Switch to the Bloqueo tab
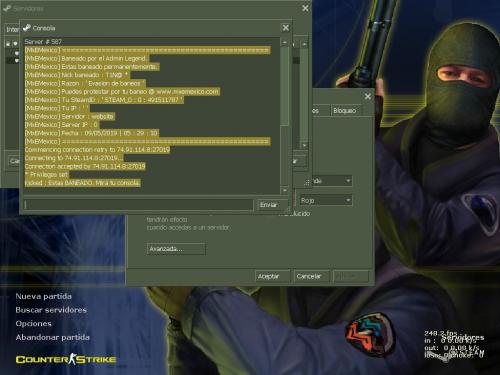 [x=345, y=110]
